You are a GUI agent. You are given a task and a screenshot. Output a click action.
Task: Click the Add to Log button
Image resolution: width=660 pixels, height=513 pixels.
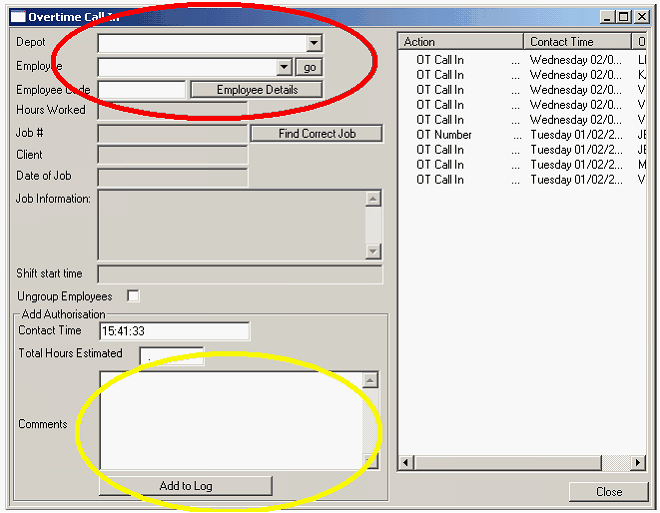[185, 486]
